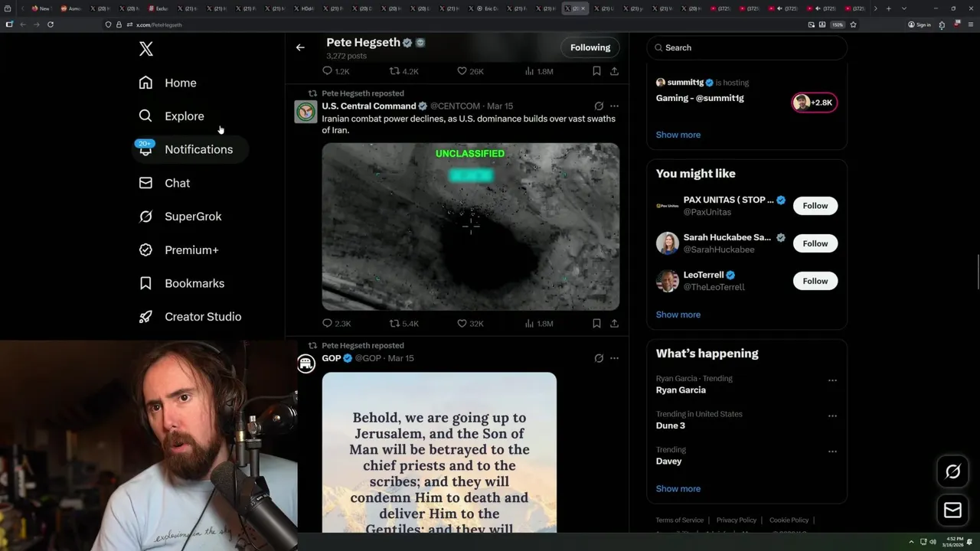Like the top post with 26K likes

[470, 71]
